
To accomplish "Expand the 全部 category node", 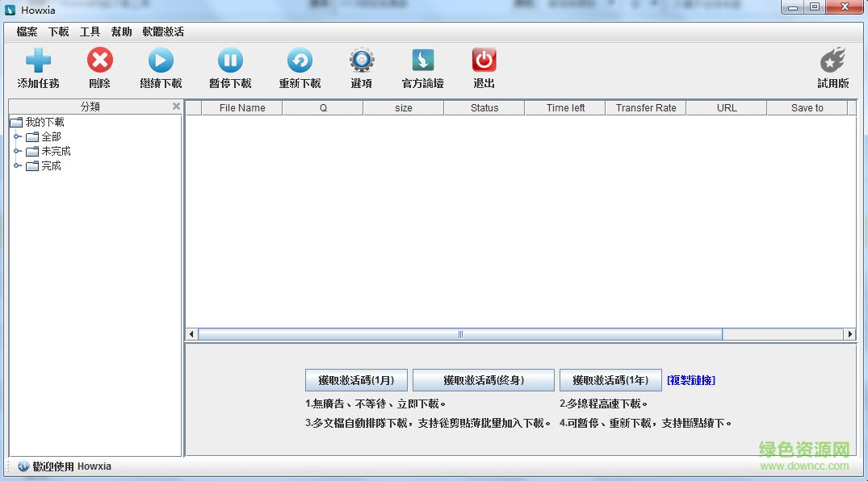I will (x=18, y=136).
